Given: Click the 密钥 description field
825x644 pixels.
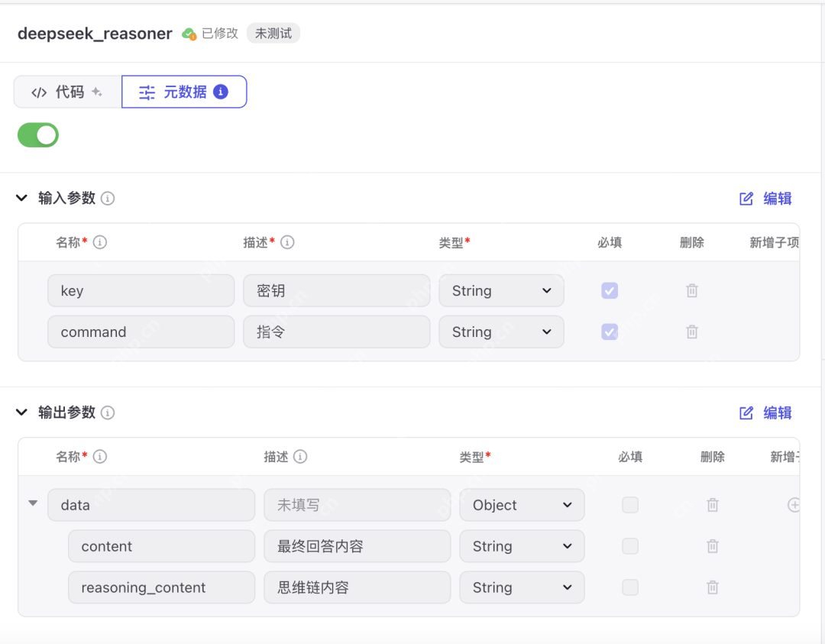Looking at the screenshot, I should [337, 290].
